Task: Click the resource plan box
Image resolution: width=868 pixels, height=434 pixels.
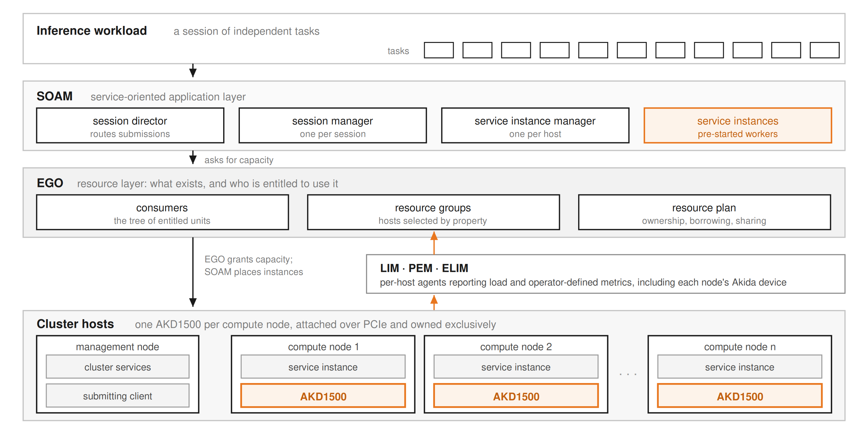Action: (704, 212)
